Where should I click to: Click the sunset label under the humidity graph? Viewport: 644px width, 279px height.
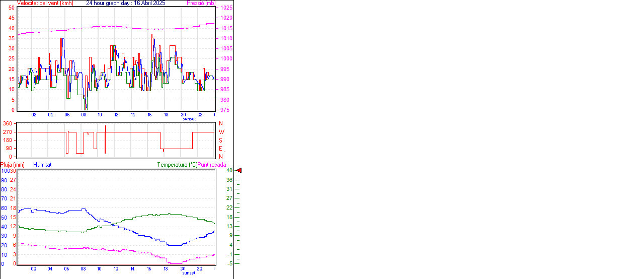pos(189,273)
